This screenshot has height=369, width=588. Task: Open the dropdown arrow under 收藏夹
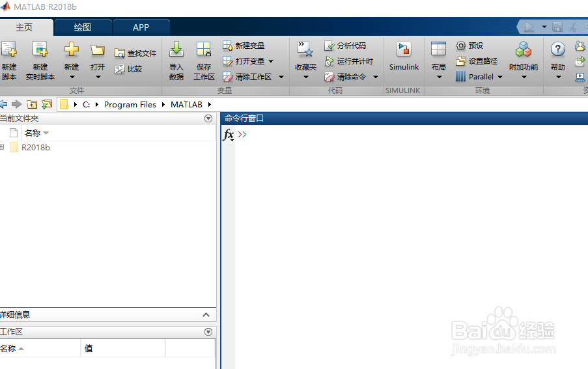point(305,77)
